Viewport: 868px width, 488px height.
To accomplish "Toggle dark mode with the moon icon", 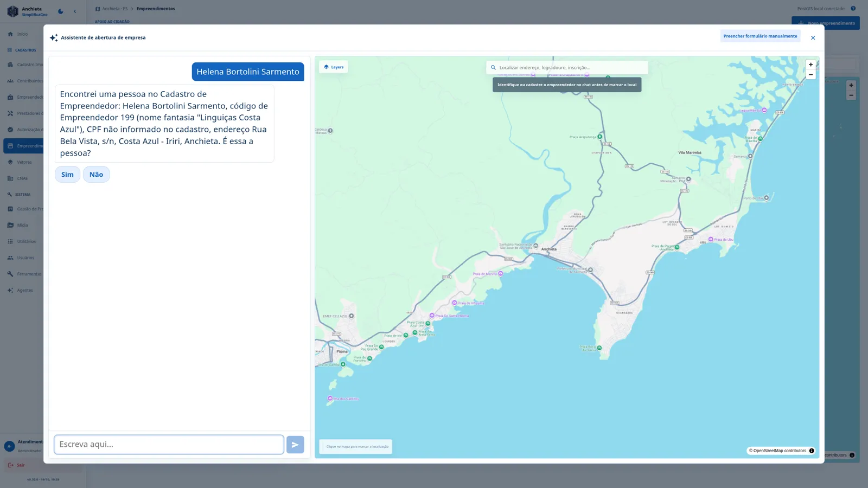I will 61,11.
